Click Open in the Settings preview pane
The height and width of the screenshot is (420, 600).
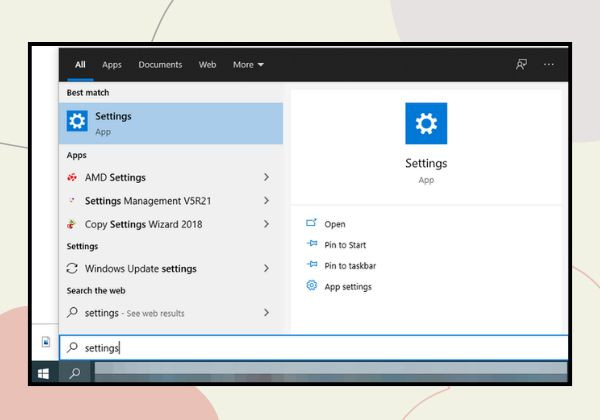click(334, 224)
